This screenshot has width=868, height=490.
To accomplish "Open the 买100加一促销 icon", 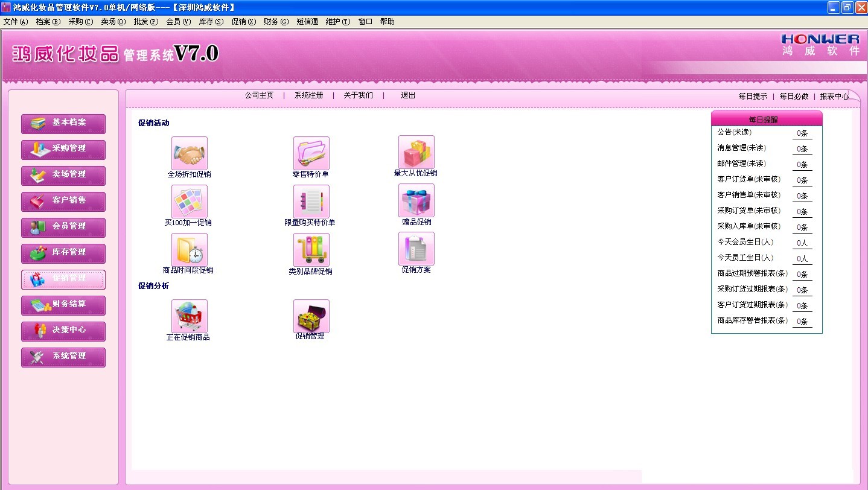I will (x=189, y=202).
